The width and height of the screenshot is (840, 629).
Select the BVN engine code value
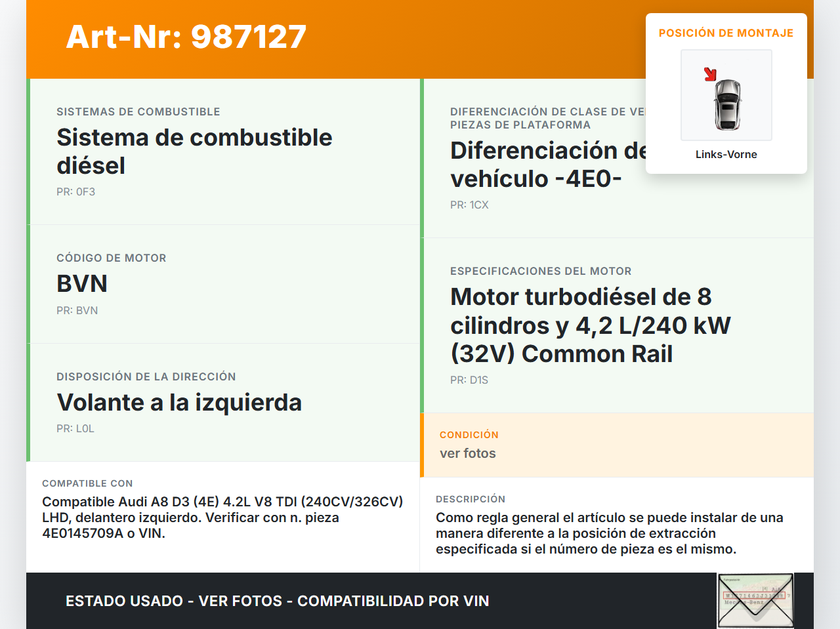tap(82, 284)
